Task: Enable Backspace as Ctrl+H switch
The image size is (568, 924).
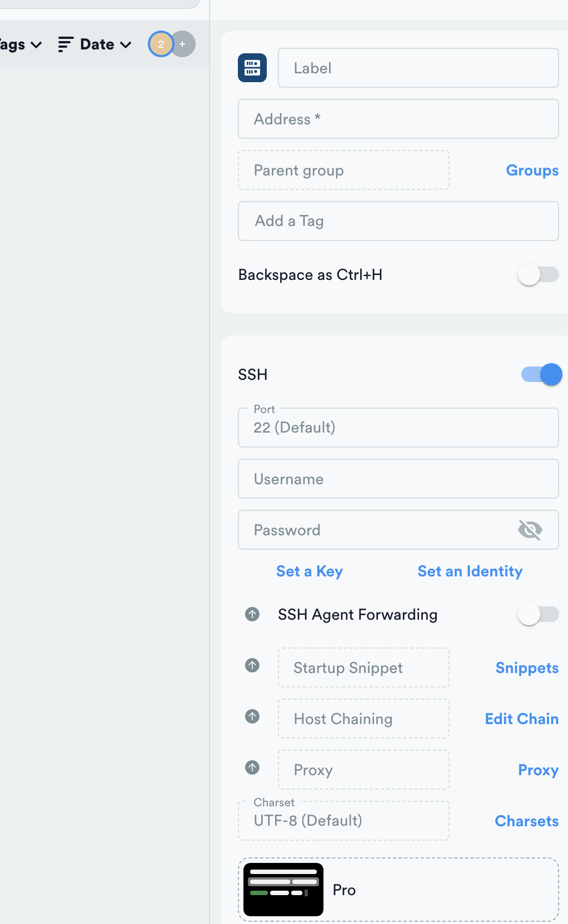Action: tap(537, 274)
